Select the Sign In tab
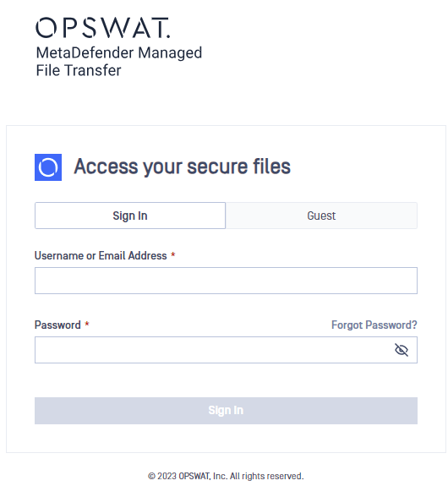This screenshot has height=497, width=448. (x=130, y=216)
